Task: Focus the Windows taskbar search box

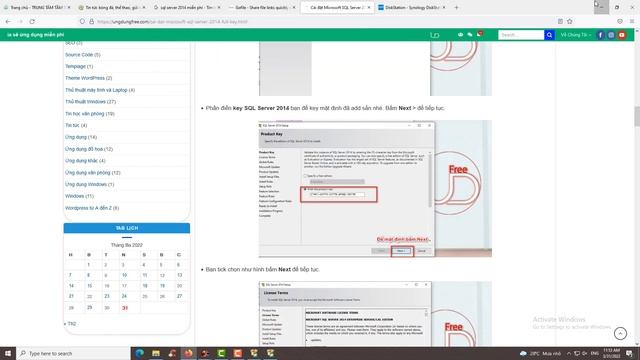Action: click(73, 353)
